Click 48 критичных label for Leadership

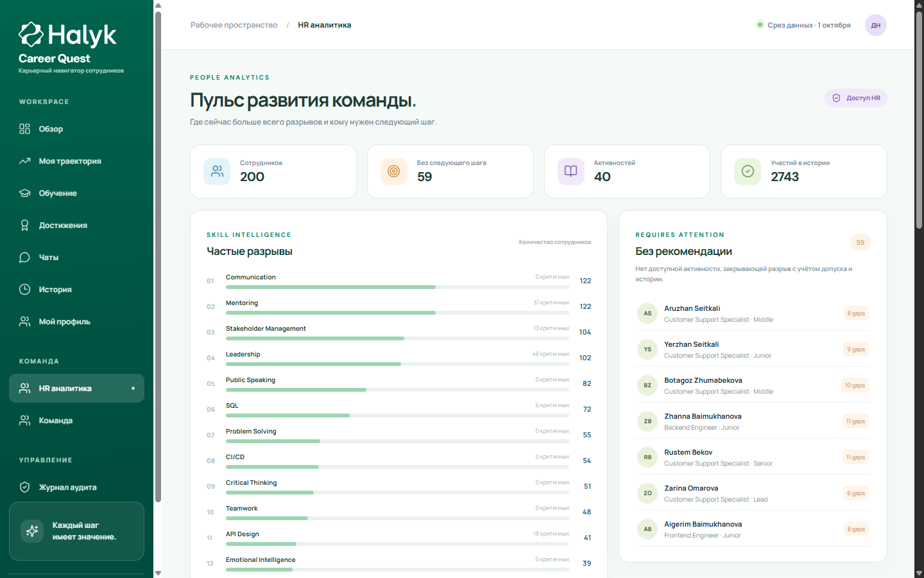pos(551,354)
